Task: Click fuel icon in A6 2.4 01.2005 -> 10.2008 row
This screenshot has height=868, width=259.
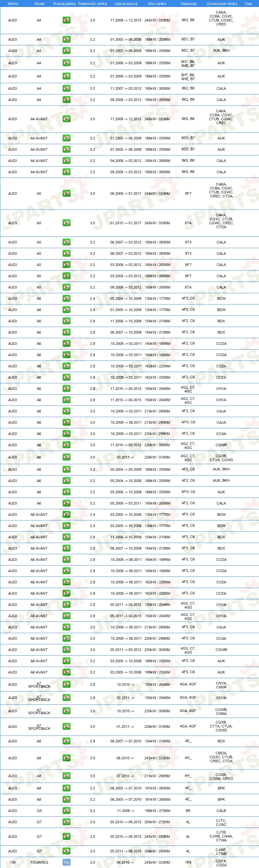Action: (66, 310)
